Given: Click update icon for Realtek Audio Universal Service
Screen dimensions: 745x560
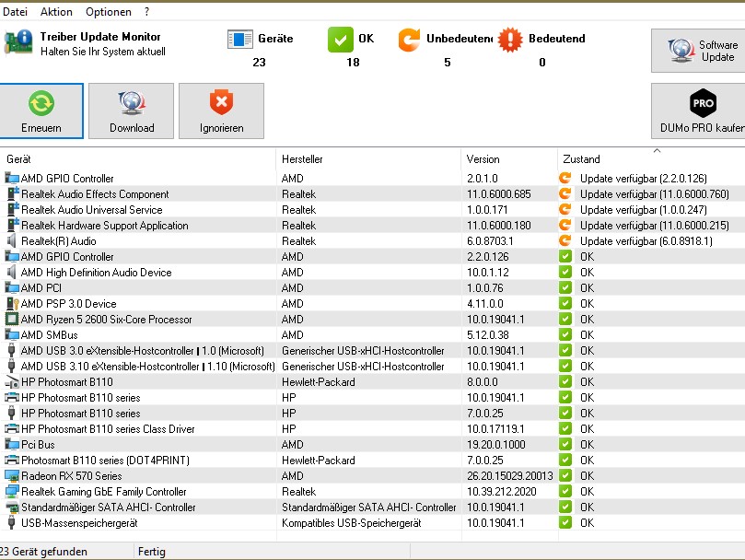Looking at the screenshot, I should tap(565, 210).
